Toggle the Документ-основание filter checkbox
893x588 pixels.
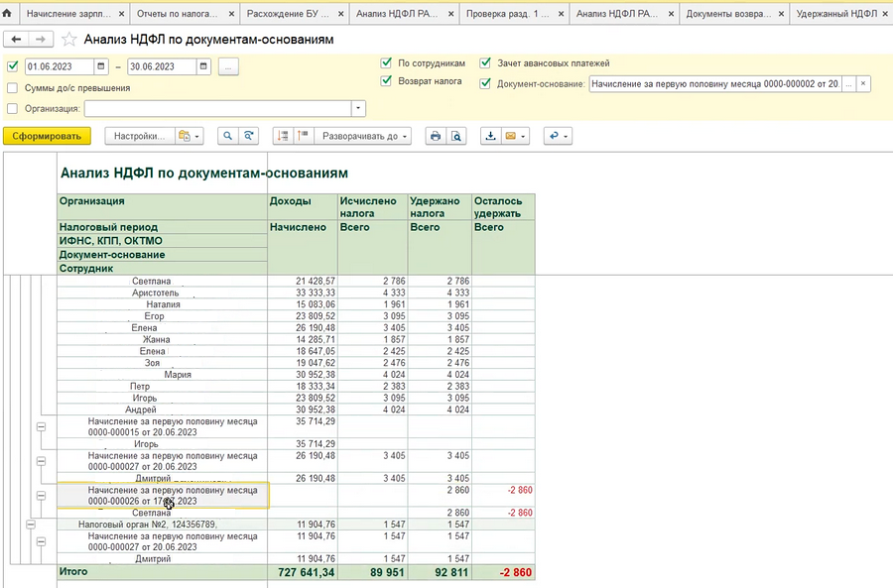click(485, 83)
